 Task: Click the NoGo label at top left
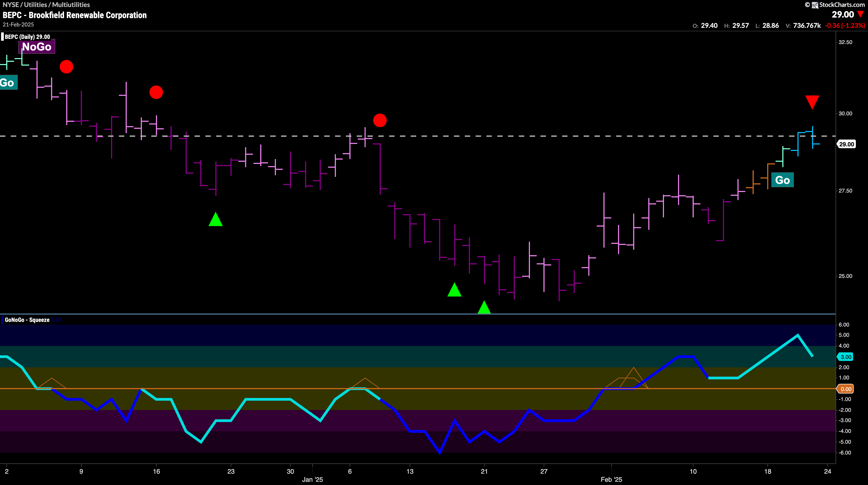[36, 46]
